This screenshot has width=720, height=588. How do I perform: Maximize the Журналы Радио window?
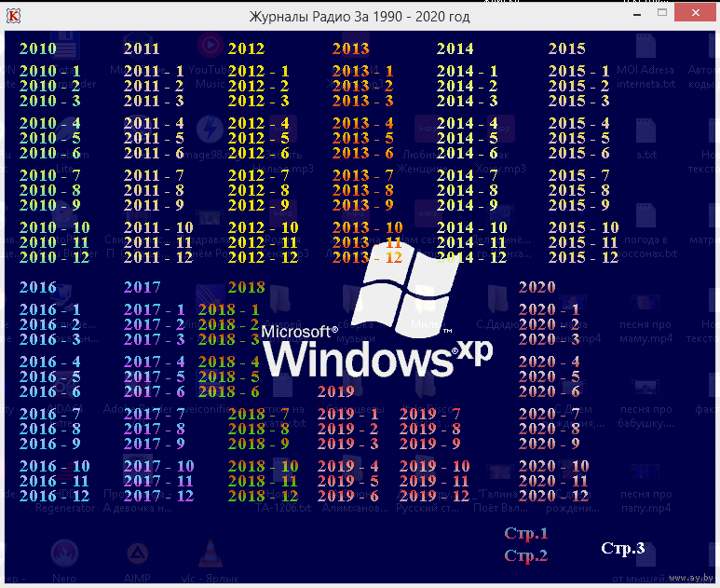(661, 13)
